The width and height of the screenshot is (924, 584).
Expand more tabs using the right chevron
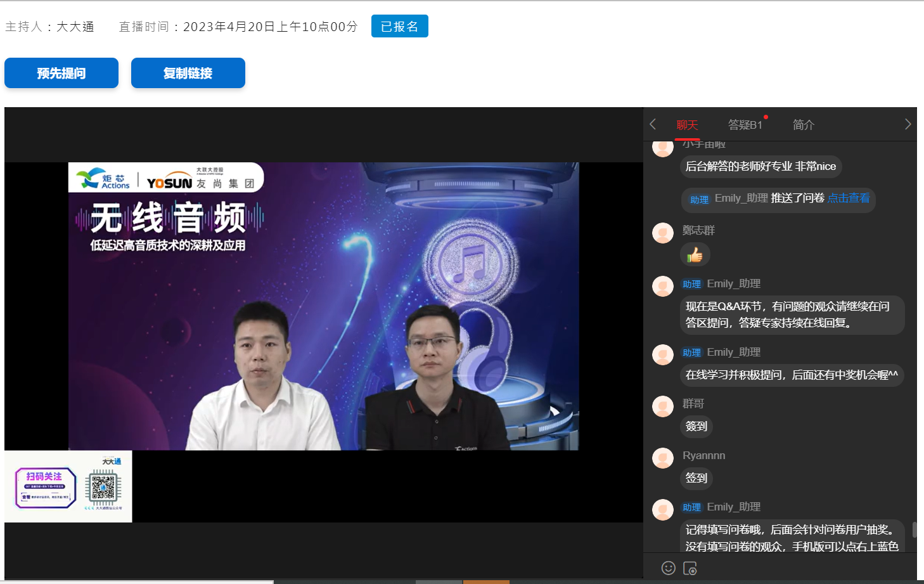point(908,124)
